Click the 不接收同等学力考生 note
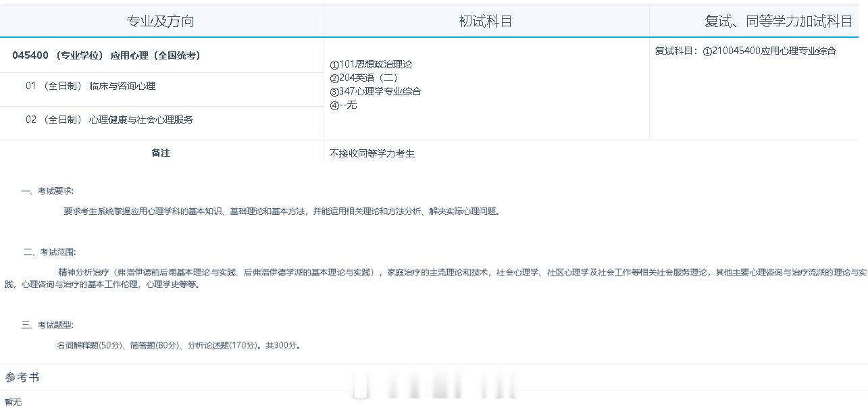Image resolution: width=868 pixels, height=408 pixels. pos(372,153)
